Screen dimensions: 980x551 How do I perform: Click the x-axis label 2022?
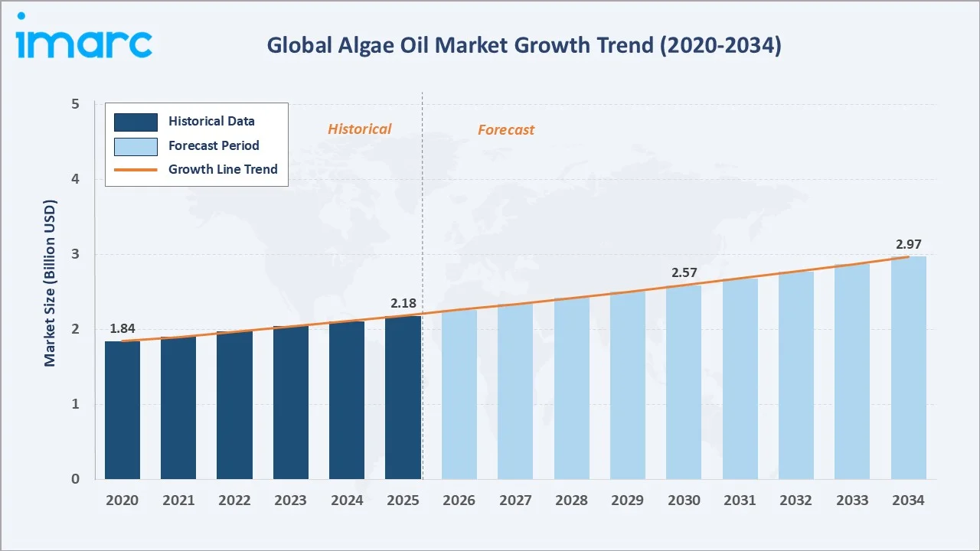tap(234, 500)
